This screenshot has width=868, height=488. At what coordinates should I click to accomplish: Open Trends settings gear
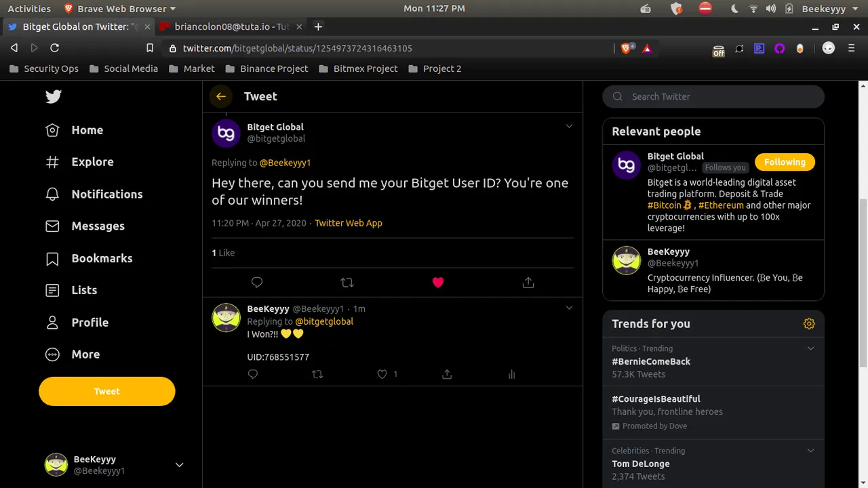click(809, 324)
